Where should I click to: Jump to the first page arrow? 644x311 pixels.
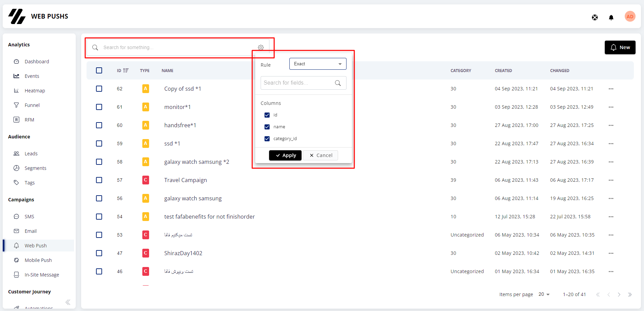[x=598, y=294]
